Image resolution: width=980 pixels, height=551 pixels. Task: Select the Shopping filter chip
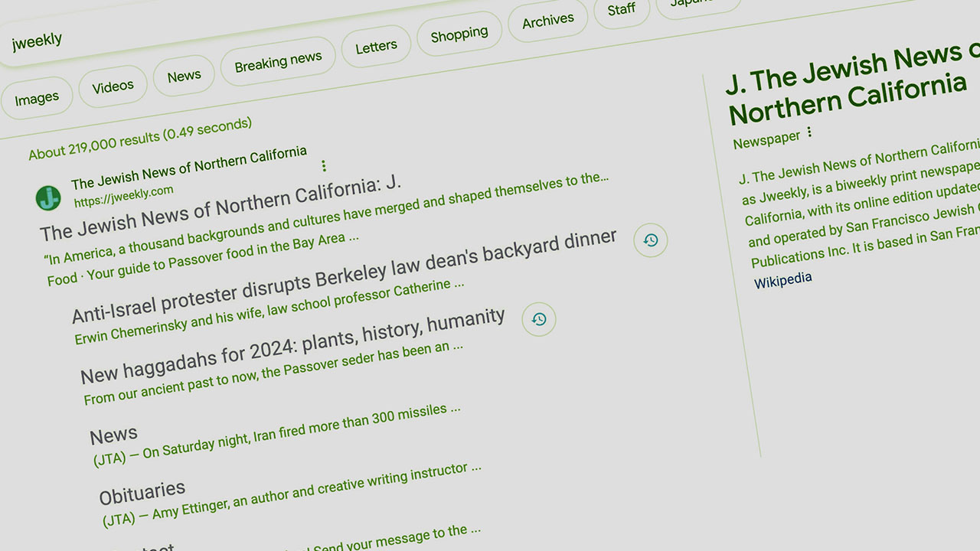coord(459,34)
